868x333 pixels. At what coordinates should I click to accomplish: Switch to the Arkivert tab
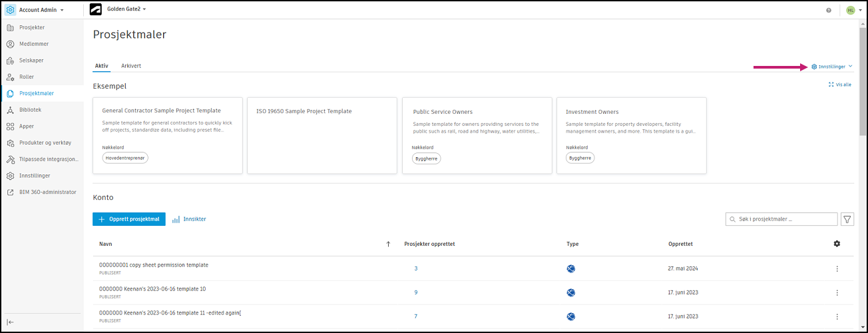pyautogui.click(x=131, y=66)
